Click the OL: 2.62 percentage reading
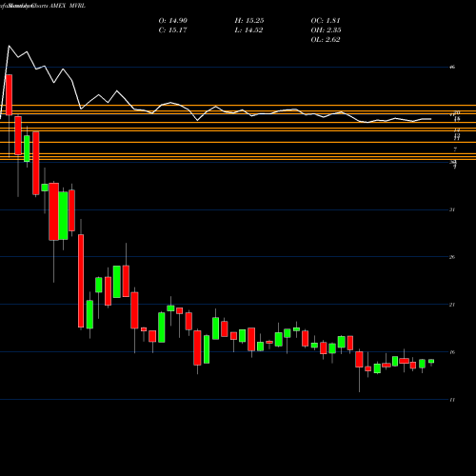The width and height of the screenshot is (476, 476). (326, 40)
